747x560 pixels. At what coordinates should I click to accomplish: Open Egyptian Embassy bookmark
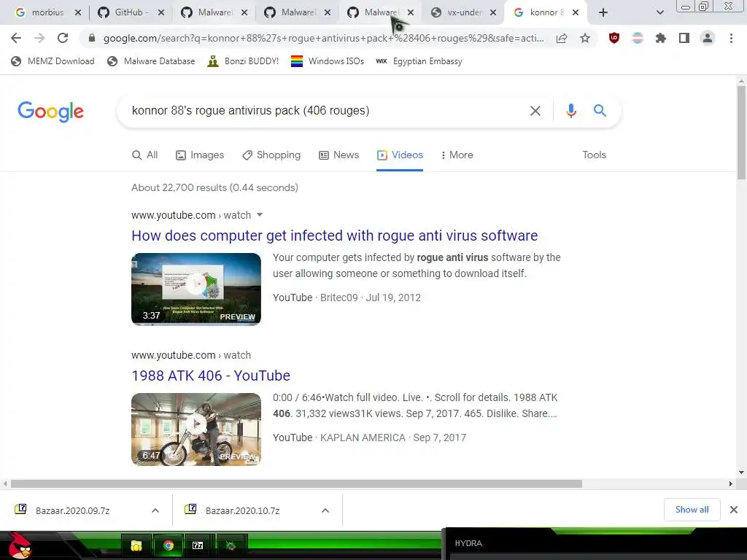click(419, 61)
